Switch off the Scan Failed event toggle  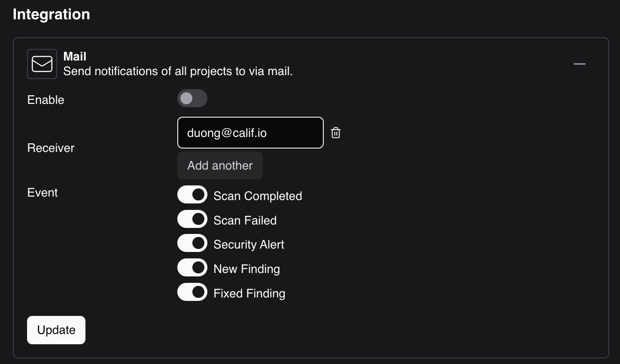[192, 219]
